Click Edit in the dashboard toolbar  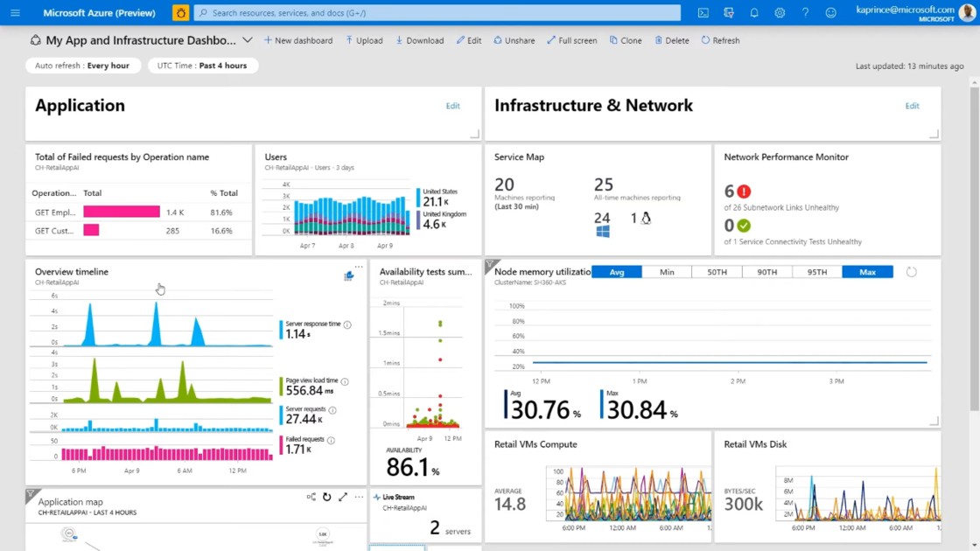(x=469, y=40)
